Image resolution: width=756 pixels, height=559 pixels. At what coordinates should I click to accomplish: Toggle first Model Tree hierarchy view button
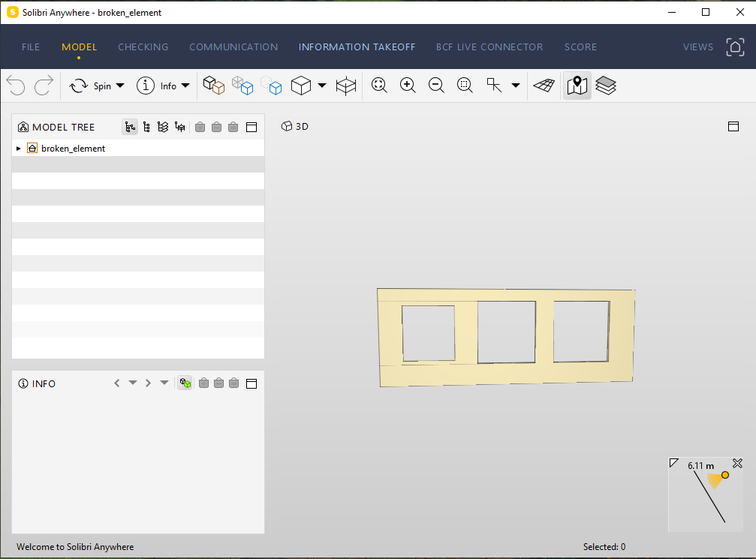[130, 128]
